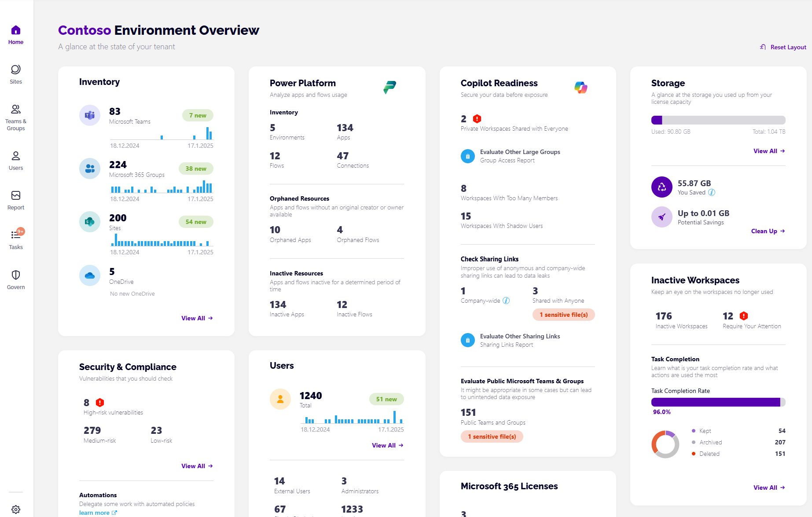Click learn more under Automations
The image size is (812, 517).
tap(95, 512)
